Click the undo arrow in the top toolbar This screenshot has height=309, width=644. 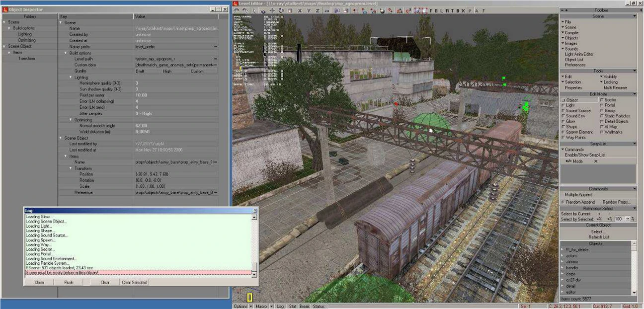click(x=237, y=10)
